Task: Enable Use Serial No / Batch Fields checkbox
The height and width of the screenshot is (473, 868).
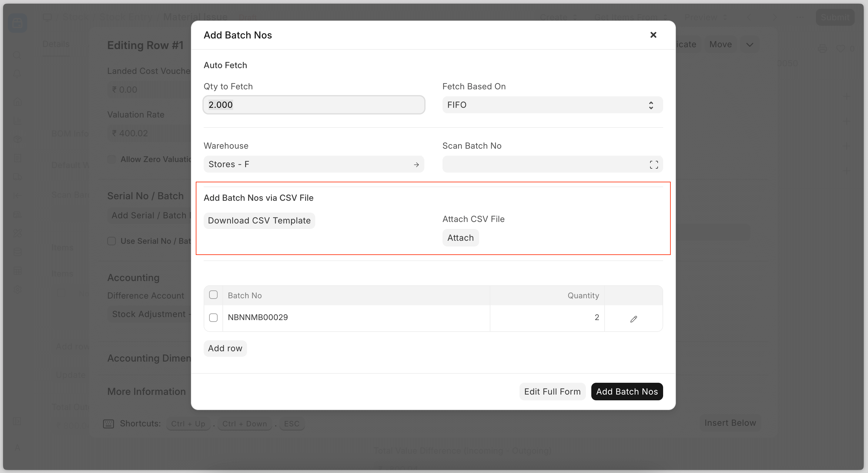Action: pyautogui.click(x=112, y=241)
